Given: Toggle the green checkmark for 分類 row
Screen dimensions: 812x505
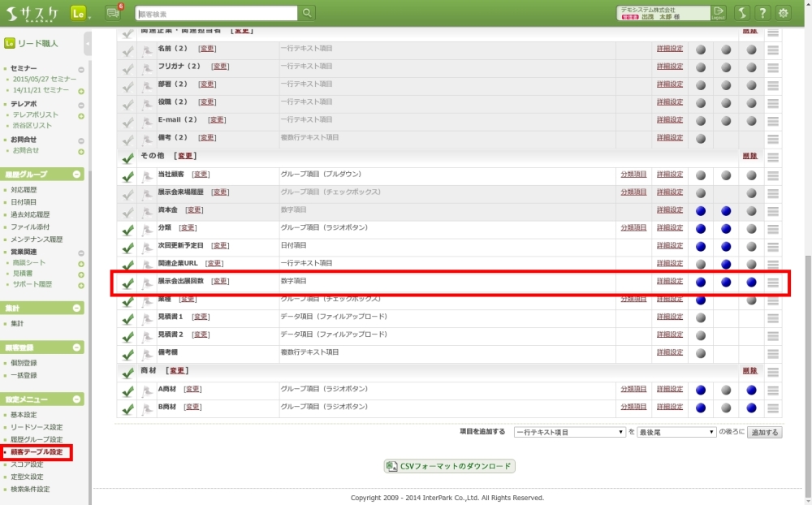Looking at the screenshot, I should click(x=127, y=229).
